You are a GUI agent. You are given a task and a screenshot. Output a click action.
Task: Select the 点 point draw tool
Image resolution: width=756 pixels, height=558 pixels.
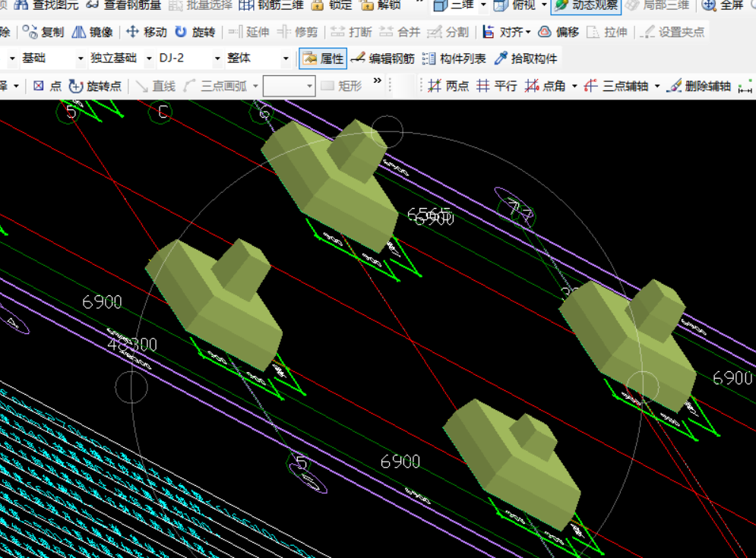(x=47, y=87)
